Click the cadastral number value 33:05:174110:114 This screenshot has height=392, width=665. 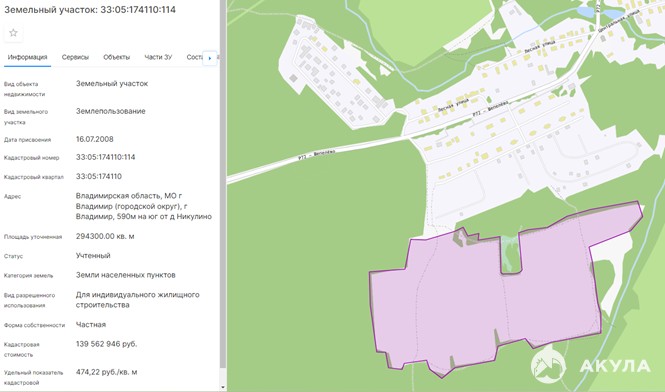[106, 157]
